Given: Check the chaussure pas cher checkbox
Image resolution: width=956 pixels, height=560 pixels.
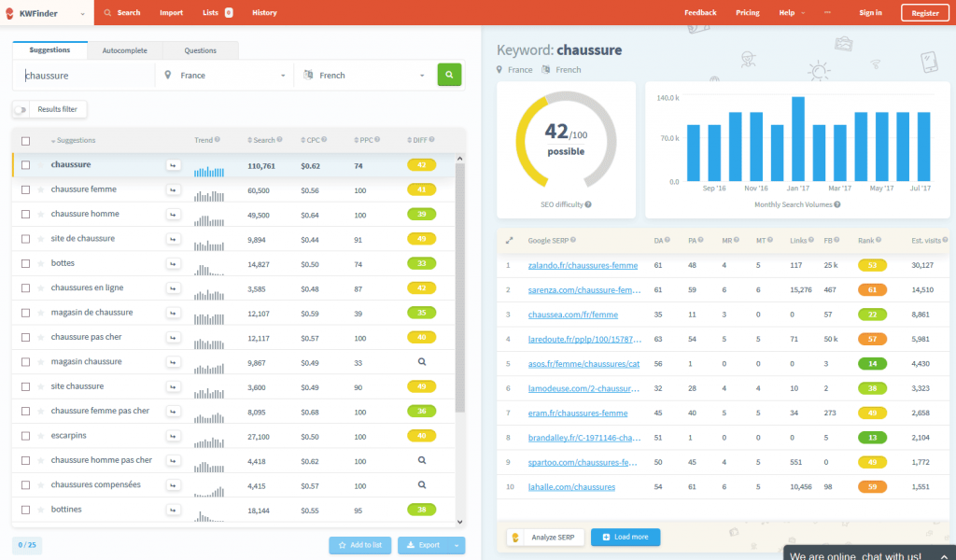Looking at the screenshot, I should point(25,338).
